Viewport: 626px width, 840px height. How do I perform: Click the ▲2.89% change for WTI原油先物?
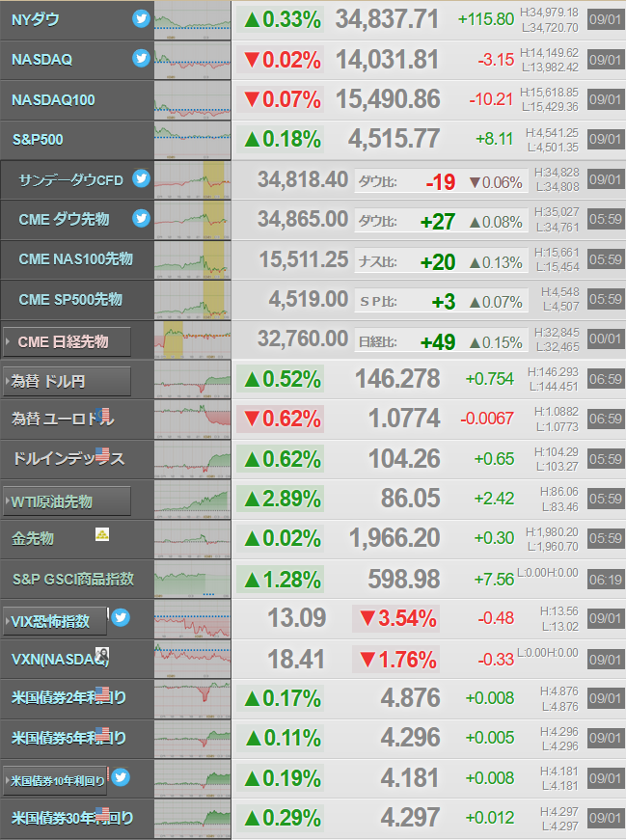[281, 500]
